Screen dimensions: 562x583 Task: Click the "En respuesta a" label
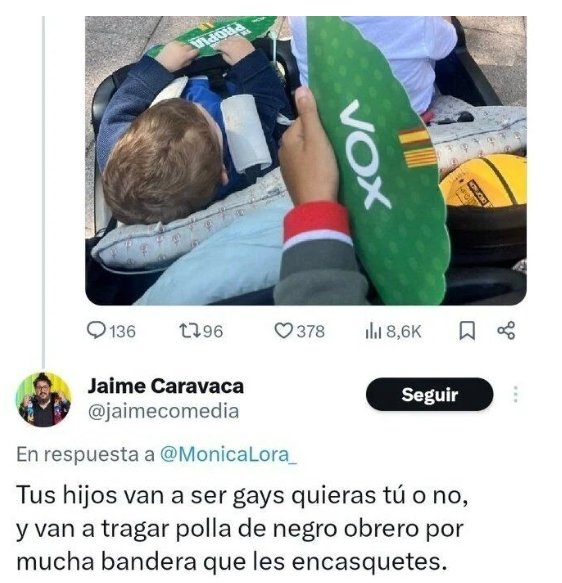click(85, 454)
